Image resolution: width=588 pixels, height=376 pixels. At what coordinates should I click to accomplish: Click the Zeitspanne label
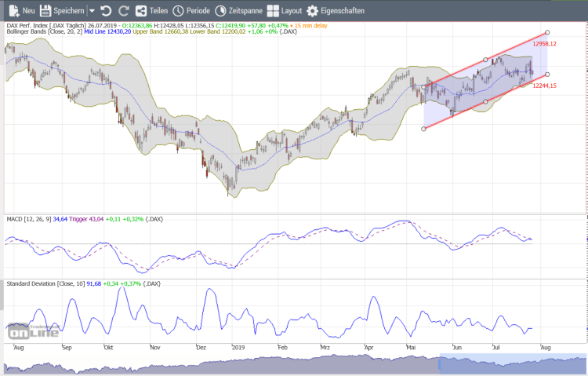(245, 11)
